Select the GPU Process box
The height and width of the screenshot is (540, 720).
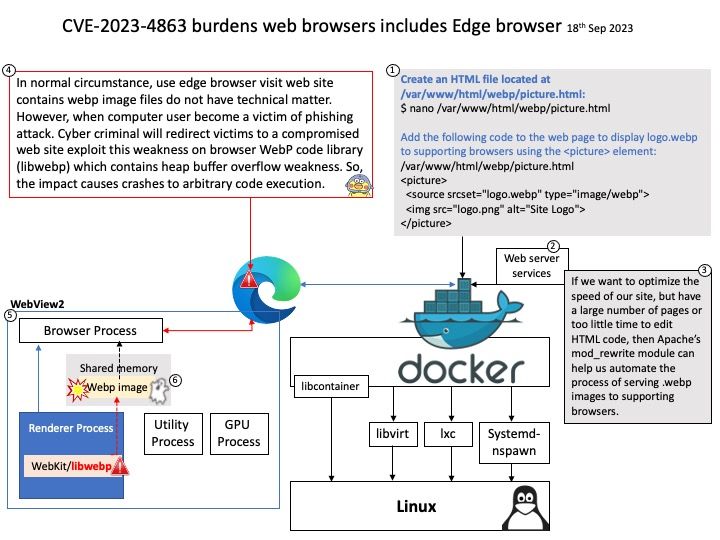239,433
